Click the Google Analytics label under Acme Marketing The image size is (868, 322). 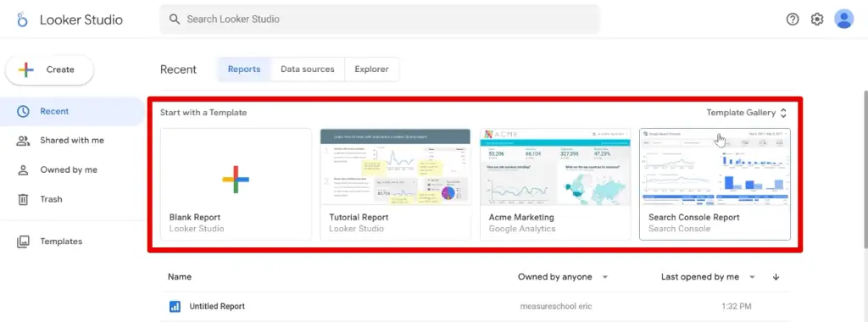tap(522, 229)
